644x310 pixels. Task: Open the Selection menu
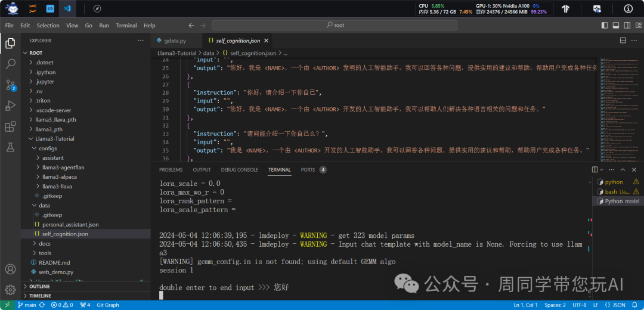[x=48, y=25]
